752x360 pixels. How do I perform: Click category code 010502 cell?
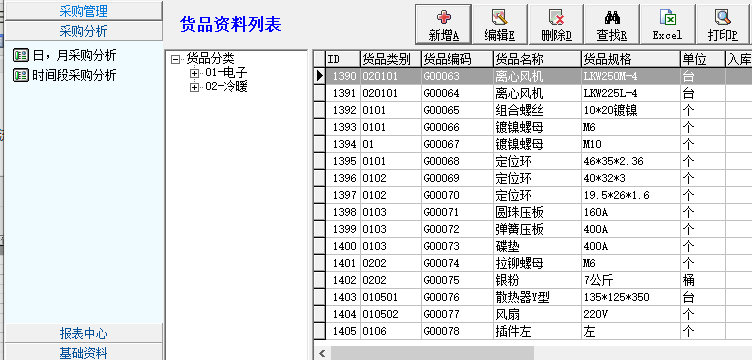[x=391, y=314]
